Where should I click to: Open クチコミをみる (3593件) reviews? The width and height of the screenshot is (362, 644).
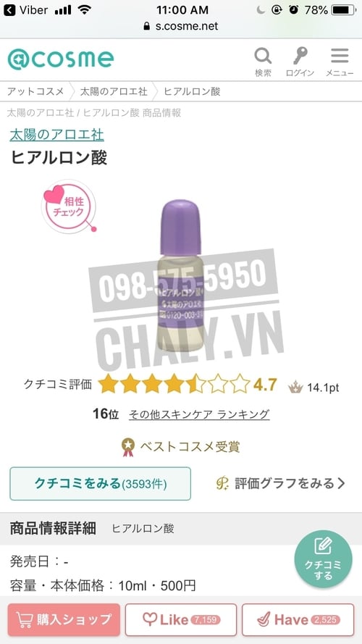tap(101, 483)
